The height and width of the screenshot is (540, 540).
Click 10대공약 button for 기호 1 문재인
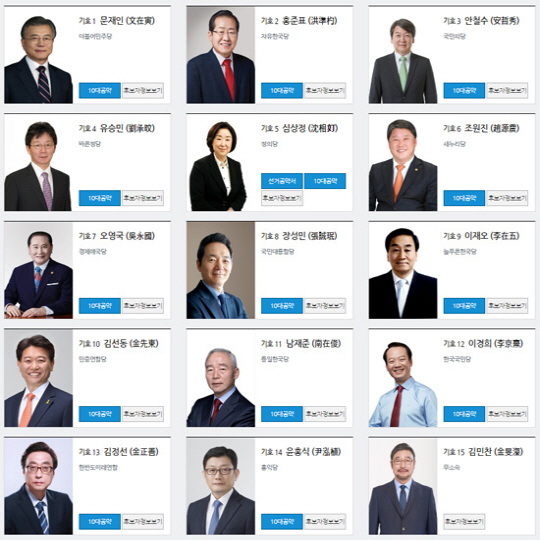[100, 91]
